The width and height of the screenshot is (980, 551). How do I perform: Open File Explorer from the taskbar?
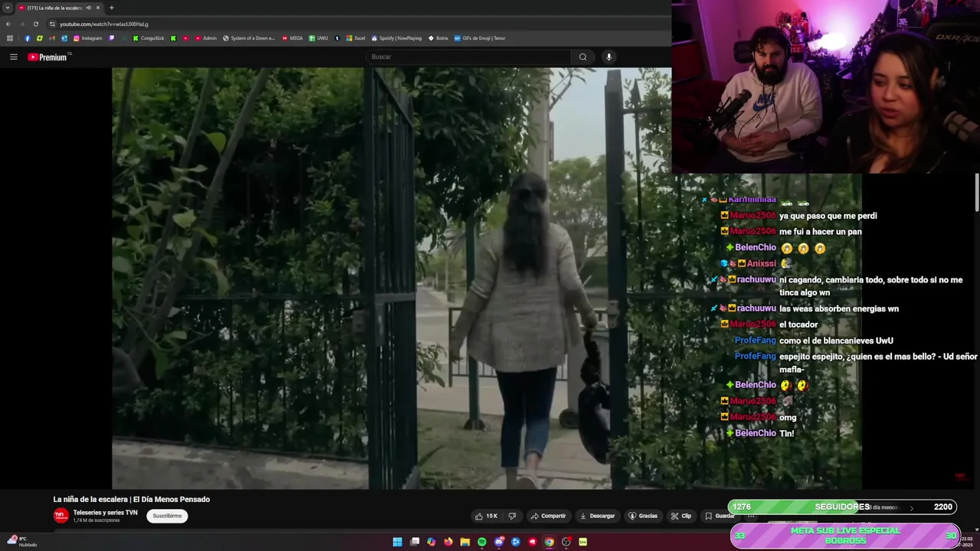pos(465,542)
